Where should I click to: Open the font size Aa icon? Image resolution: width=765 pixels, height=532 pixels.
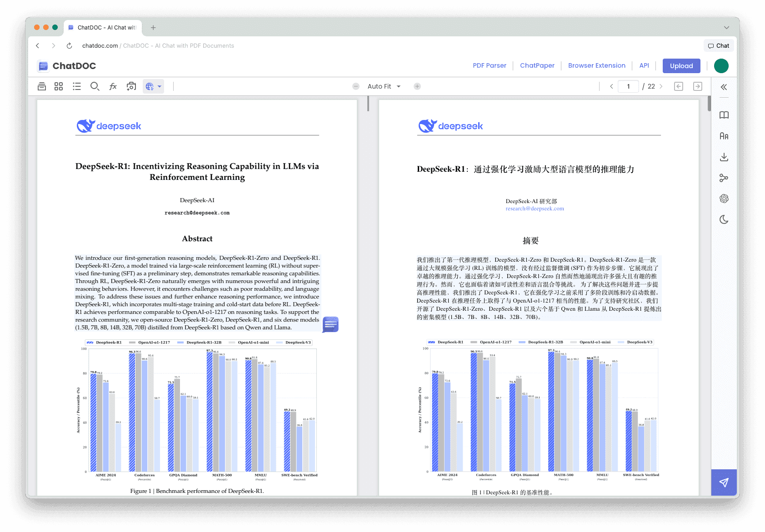pyautogui.click(x=724, y=136)
